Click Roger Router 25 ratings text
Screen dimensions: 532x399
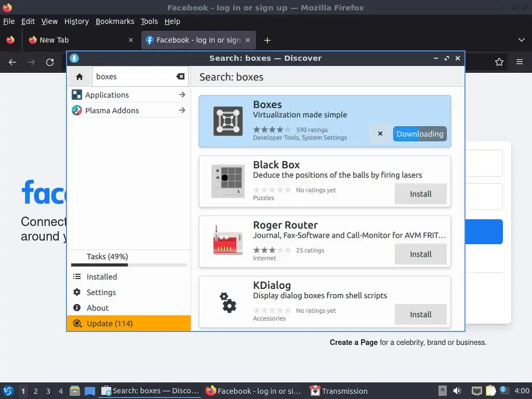coord(310,250)
